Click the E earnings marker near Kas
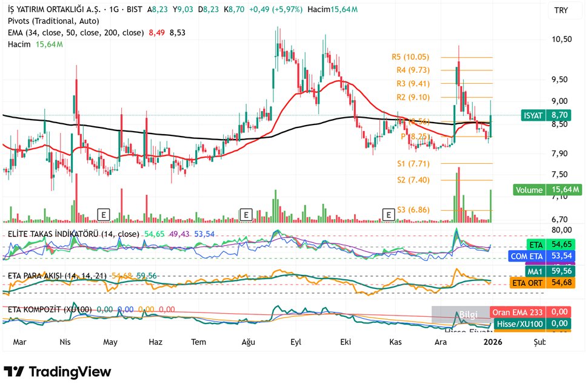This screenshot has height=383, width=588. click(389, 215)
